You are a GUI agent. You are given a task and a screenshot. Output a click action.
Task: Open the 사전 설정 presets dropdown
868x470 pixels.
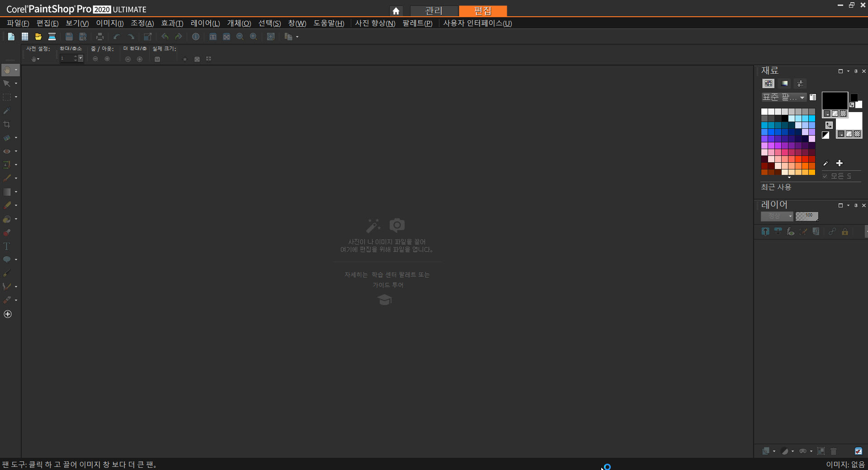coord(35,59)
